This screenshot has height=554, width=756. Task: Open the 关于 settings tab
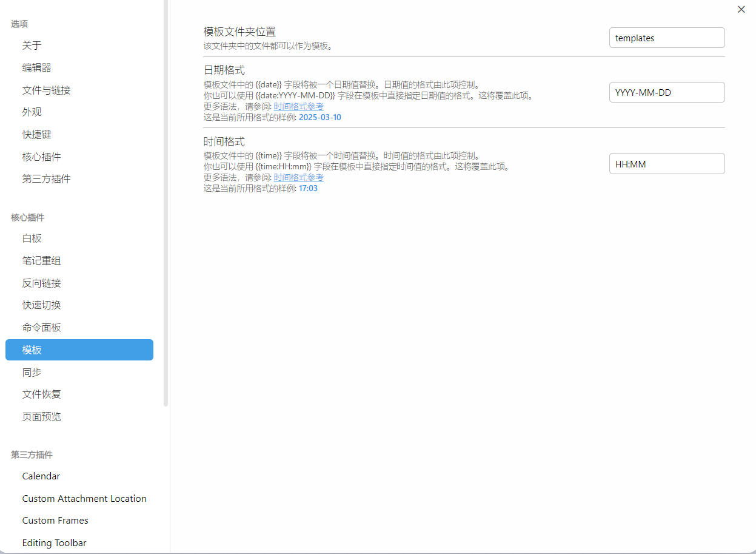point(32,46)
